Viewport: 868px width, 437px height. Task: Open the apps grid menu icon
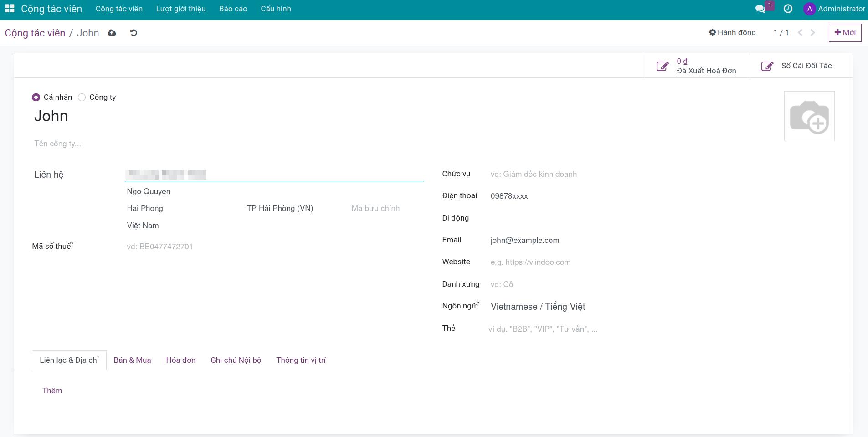coord(10,9)
